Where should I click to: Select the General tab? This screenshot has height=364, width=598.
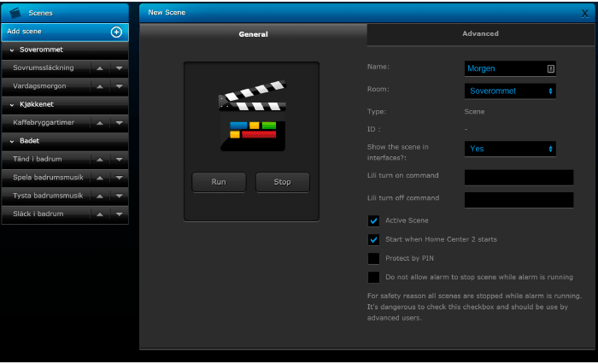coord(253,34)
